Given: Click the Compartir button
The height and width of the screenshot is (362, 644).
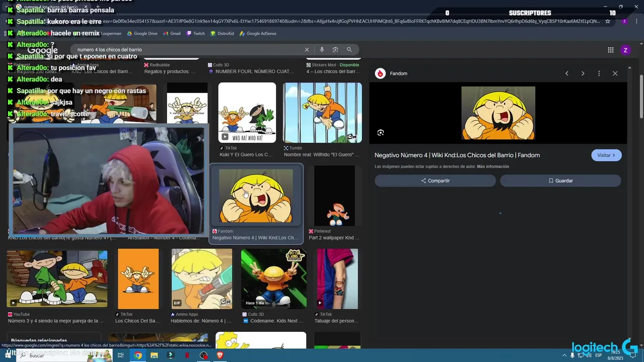Looking at the screenshot, I should [435, 180].
